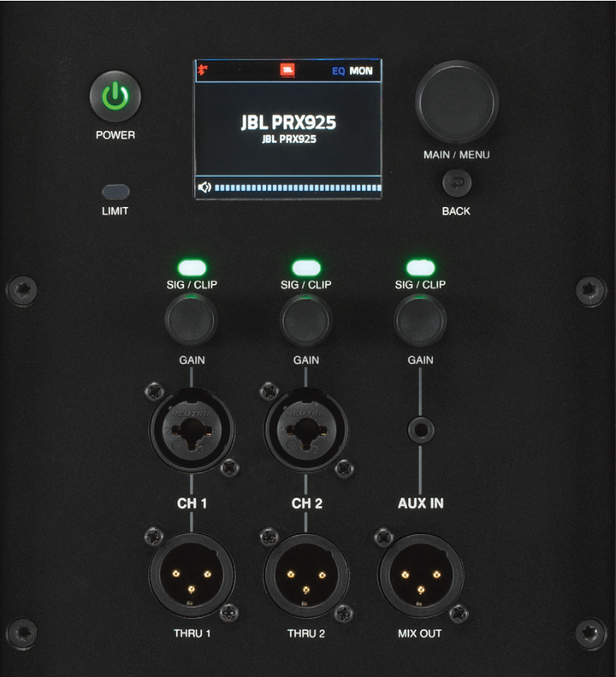This screenshot has height=677, width=616.
Task: Click the MAIN / MENU rotary knob
Action: pyautogui.click(x=457, y=102)
